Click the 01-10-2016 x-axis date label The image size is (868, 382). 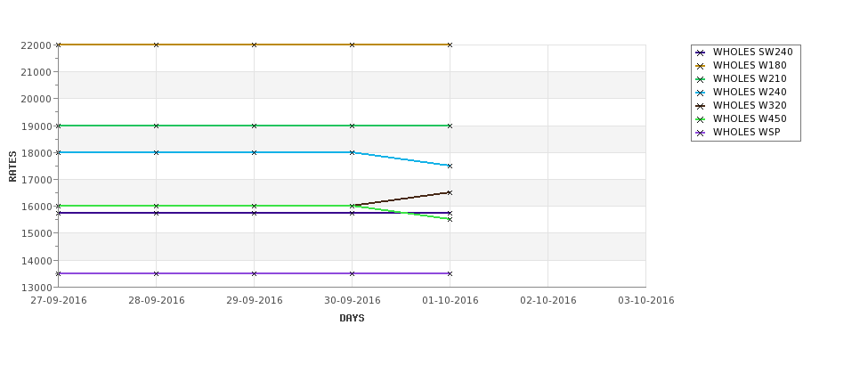tap(450, 301)
